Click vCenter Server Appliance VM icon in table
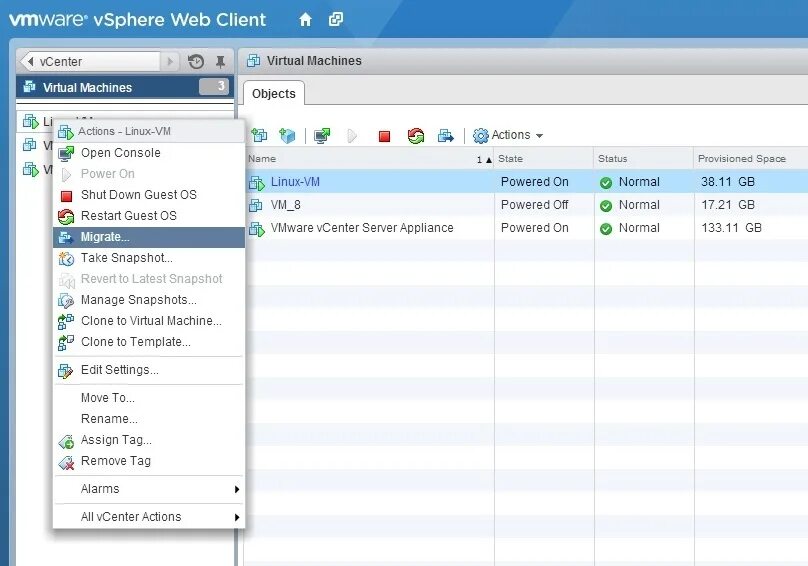Viewport: 808px width, 566px height. [257, 228]
